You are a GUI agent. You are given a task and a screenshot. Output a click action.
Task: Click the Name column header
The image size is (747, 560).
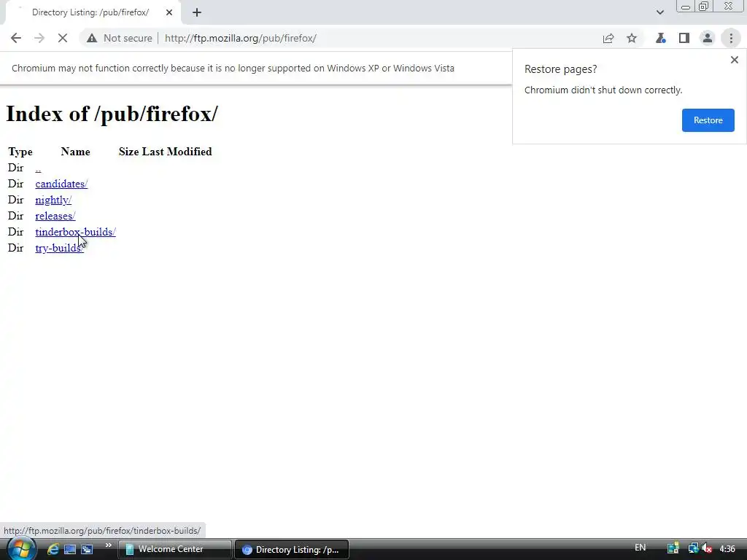point(75,152)
